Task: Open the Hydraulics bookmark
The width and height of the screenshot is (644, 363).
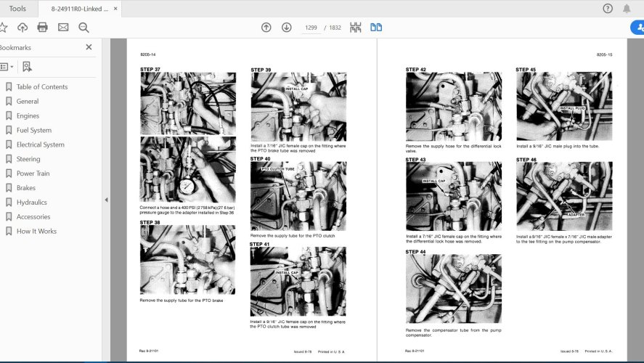Action: click(x=32, y=203)
